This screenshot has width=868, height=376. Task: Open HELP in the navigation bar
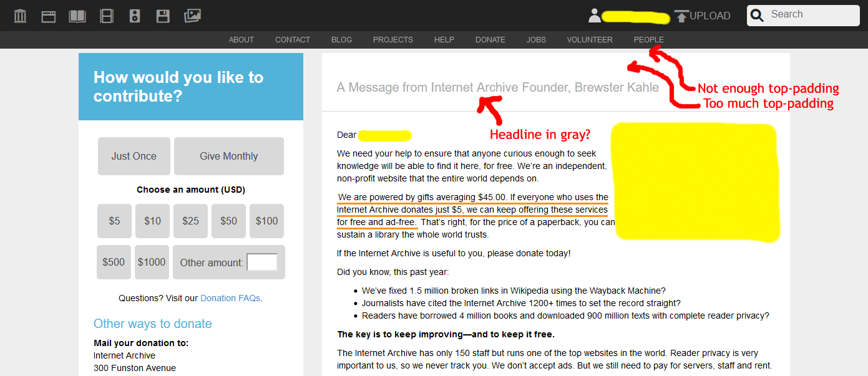click(x=444, y=40)
